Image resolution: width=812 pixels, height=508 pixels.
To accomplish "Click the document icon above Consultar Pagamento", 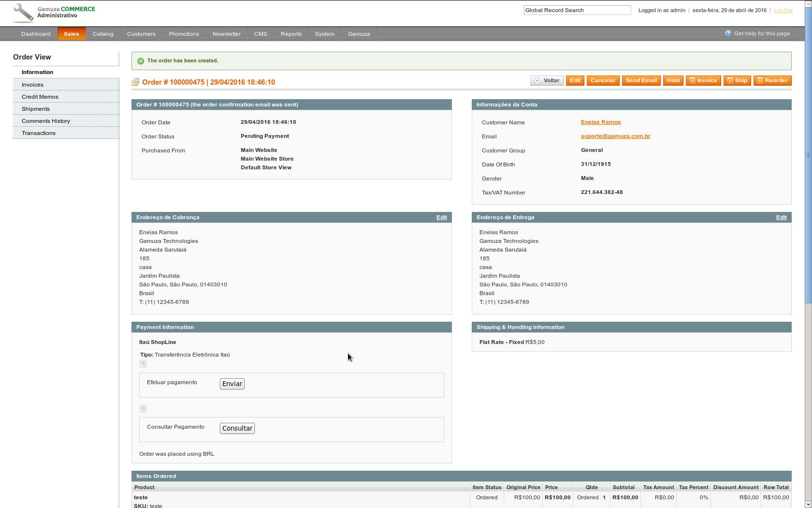I will tap(143, 409).
